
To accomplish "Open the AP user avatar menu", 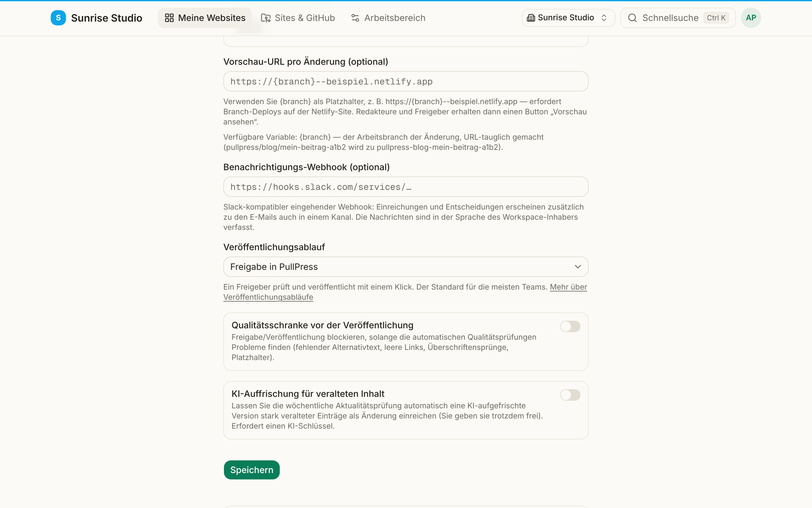I will [751, 18].
